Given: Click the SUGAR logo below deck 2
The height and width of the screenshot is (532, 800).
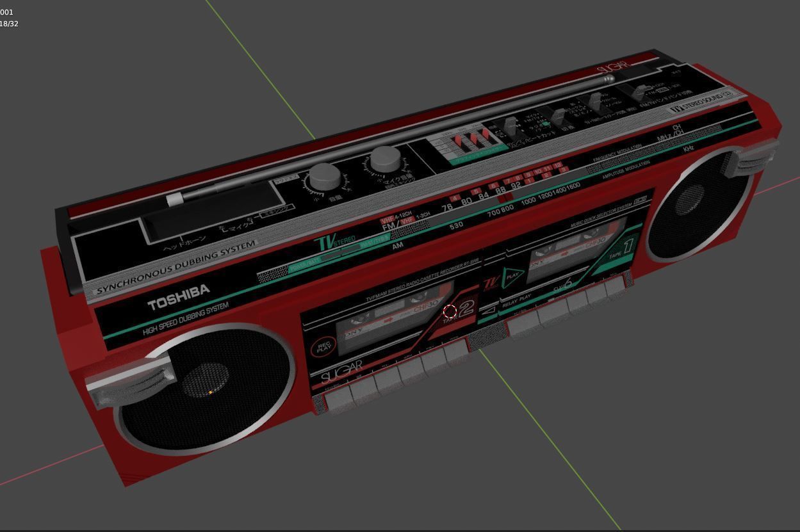Looking at the screenshot, I should (x=341, y=372).
